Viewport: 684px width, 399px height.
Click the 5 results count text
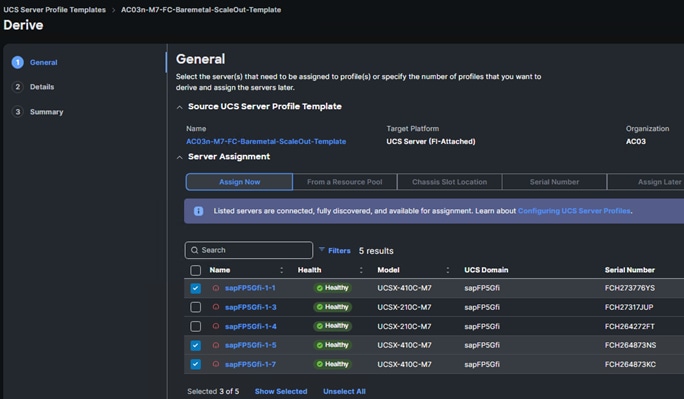point(376,251)
